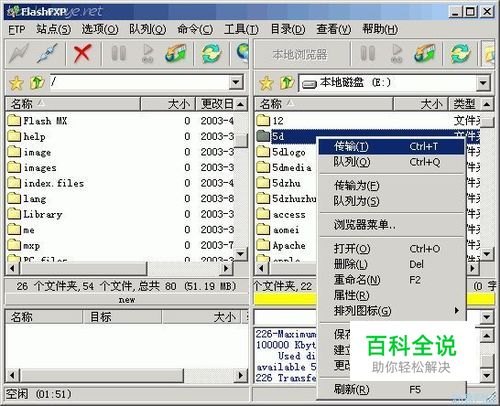This screenshot has width=500, height=406.
Task: Click the transfer globe-arrow icon in left toolbar
Action: click(176, 53)
